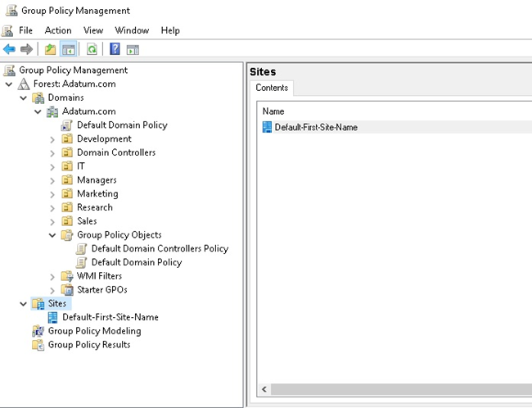Click the Domains node icon
532x408 pixels.
[38, 97]
